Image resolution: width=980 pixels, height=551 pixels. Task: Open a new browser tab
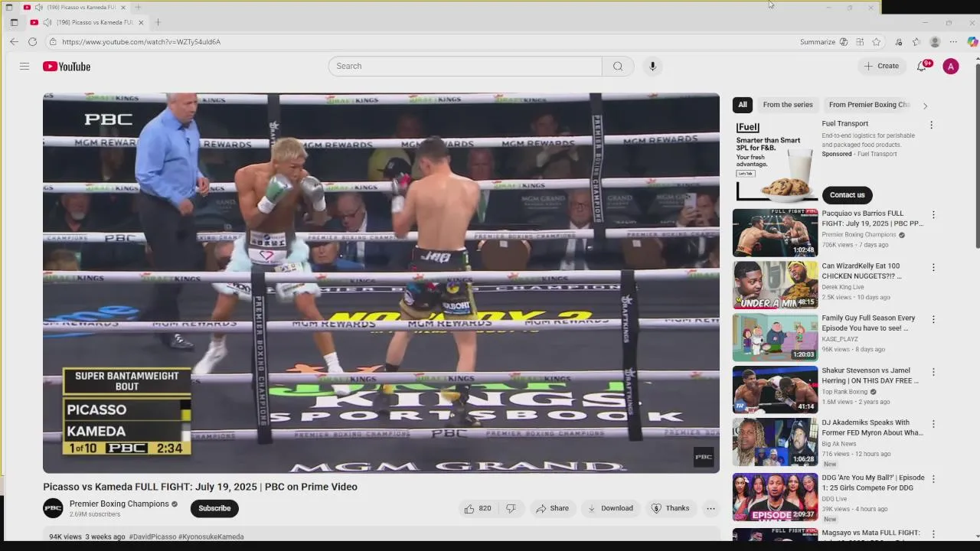pos(158,22)
